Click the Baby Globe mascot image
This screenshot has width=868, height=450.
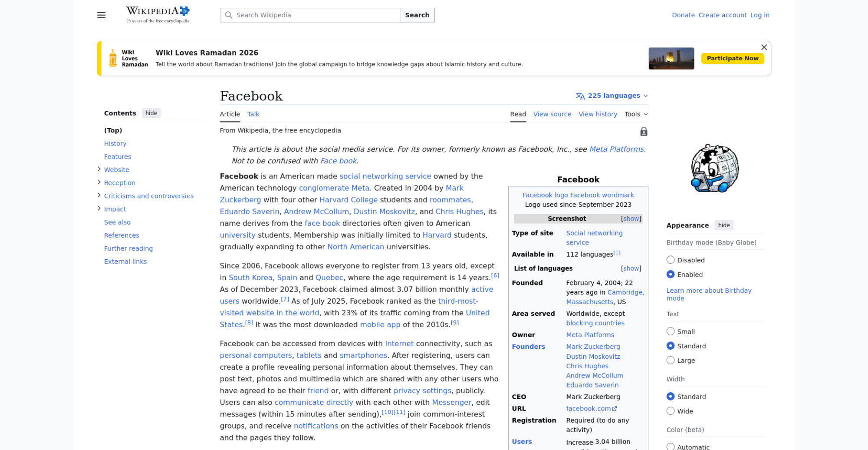pyautogui.click(x=714, y=169)
